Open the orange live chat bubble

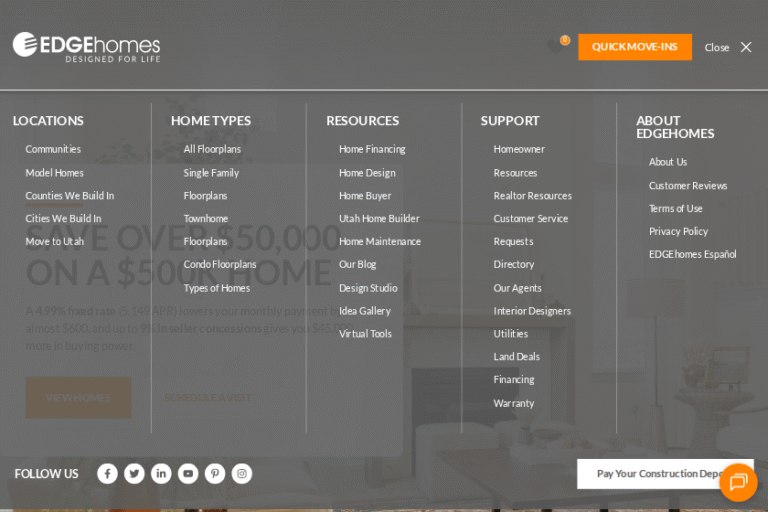point(738,482)
